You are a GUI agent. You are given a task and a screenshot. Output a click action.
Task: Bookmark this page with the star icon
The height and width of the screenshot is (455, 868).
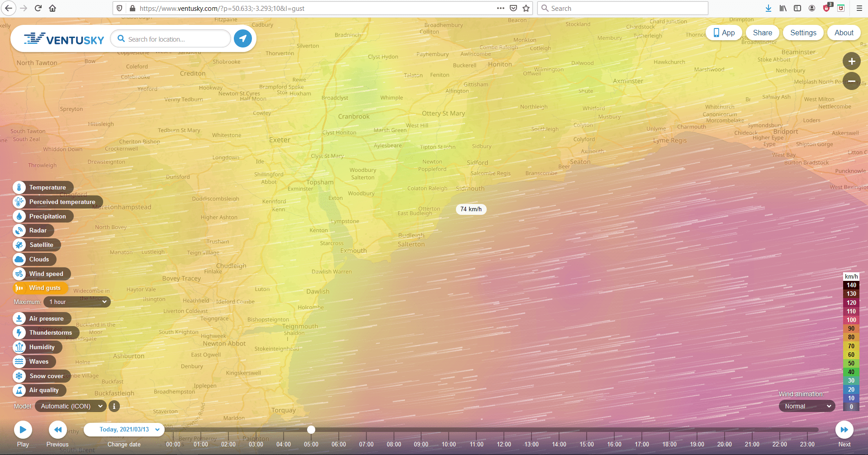tap(526, 8)
